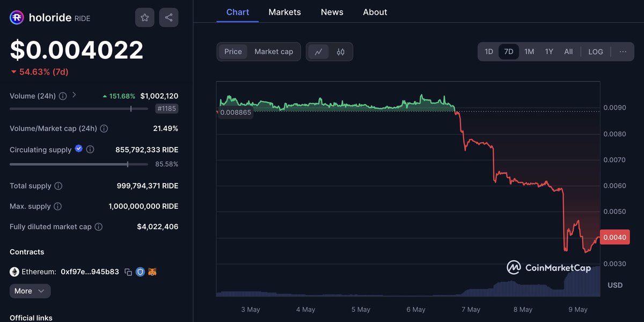Click the $1,002,120 volume value
This screenshot has width=644, height=322.
point(159,96)
